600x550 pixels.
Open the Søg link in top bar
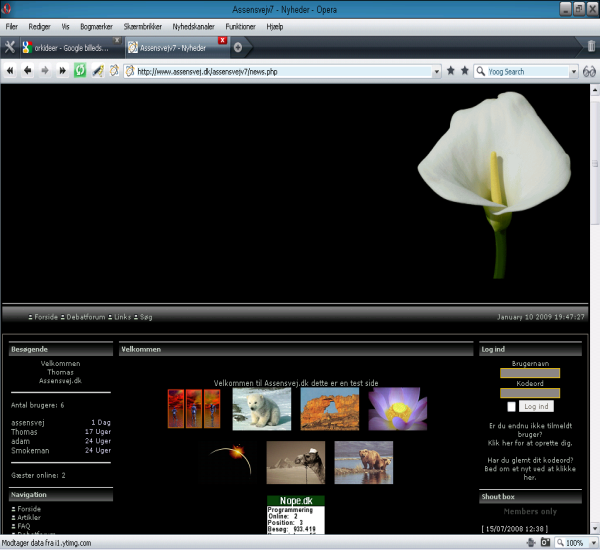pyautogui.click(x=146, y=317)
